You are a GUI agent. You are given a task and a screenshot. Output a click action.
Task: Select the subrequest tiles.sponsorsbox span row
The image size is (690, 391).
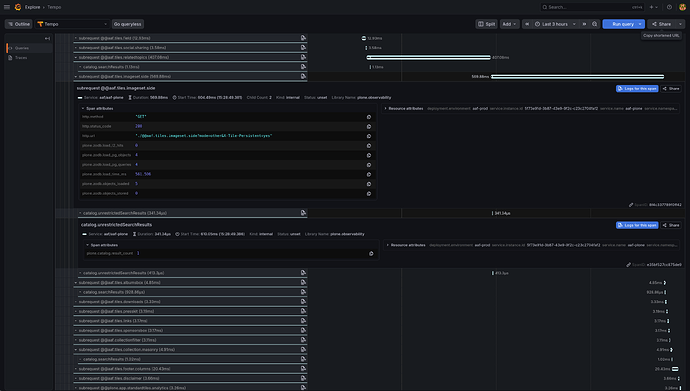click(190, 331)
